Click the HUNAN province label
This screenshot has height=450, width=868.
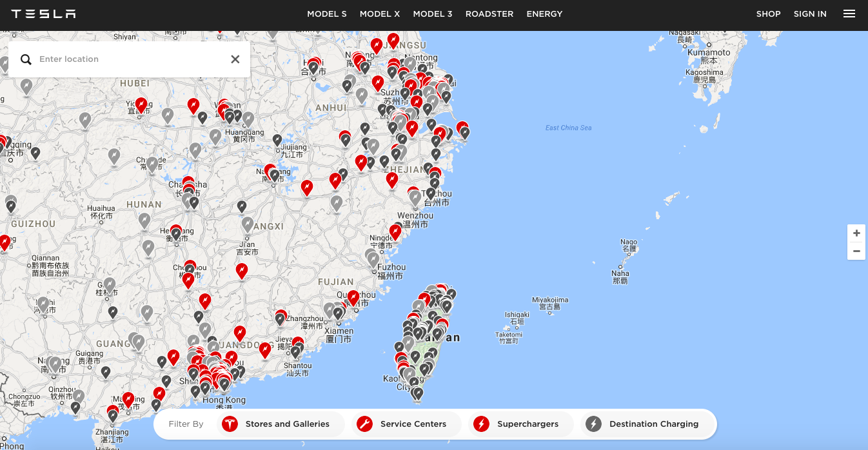144,204
